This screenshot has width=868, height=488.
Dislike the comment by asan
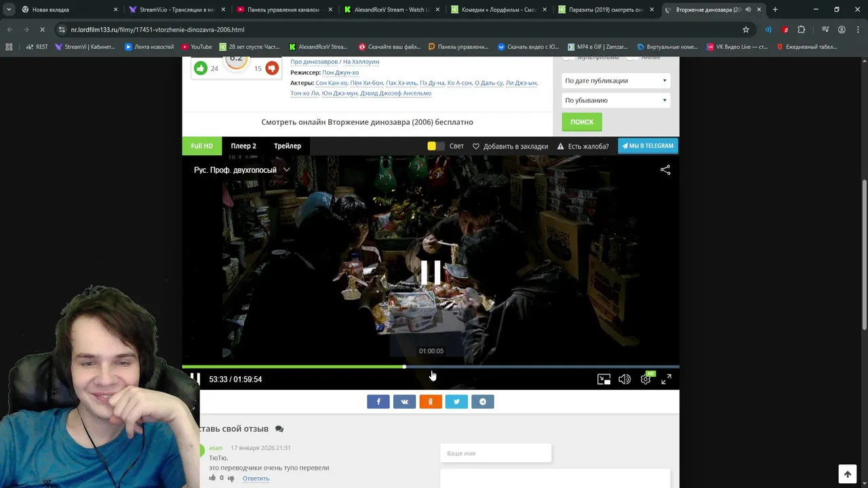(231, 479)
